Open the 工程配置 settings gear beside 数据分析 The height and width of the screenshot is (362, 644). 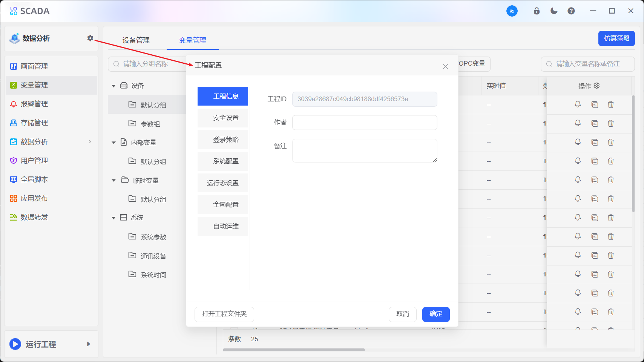point(90,38)
